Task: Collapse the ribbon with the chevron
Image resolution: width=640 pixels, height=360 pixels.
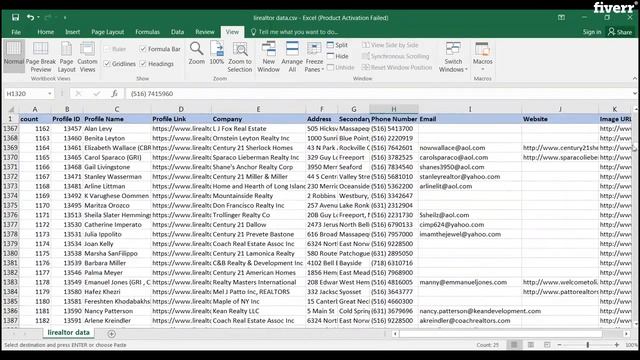Action: 635,78
